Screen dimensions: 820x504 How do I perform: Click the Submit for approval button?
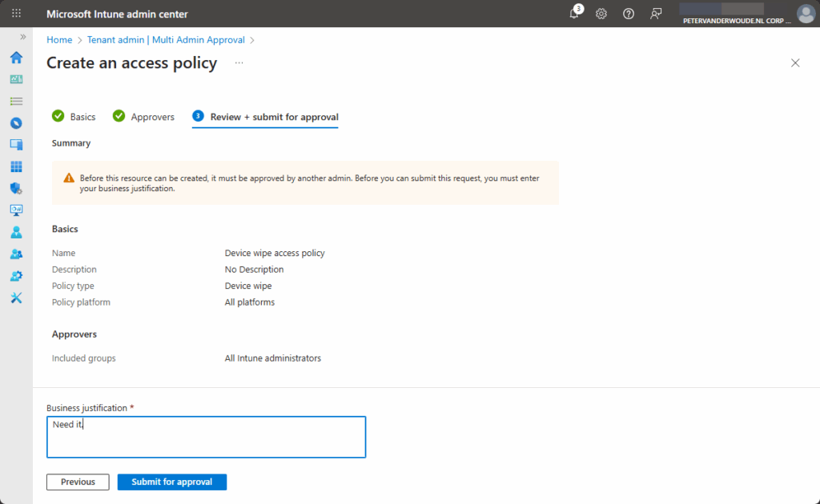coord(171,482)
